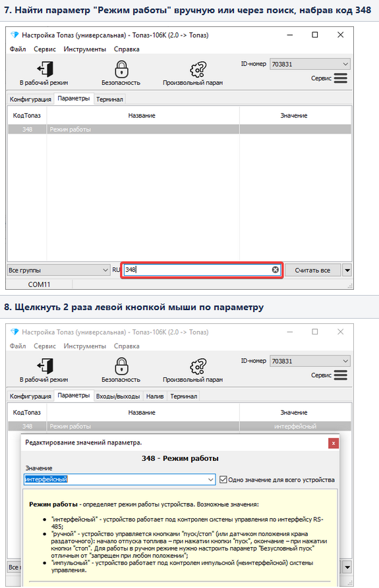
Task: Click the diamond app icon in upper title bar
Action: pos(15,35)
